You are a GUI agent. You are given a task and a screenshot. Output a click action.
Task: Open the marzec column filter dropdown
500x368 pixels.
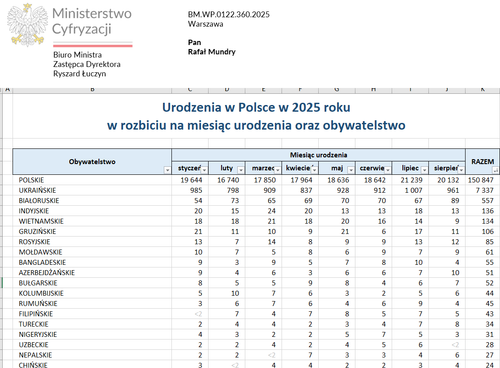[278, 170]
